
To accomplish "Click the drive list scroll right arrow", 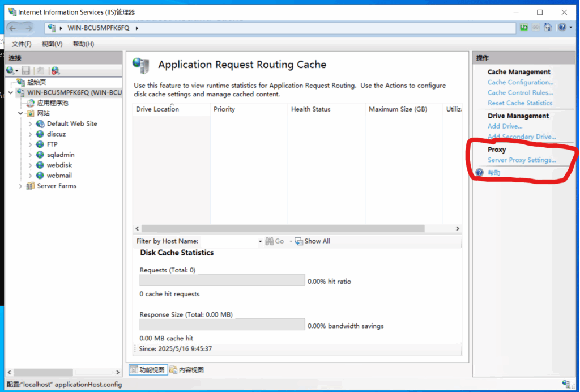I will pos(458,228).
